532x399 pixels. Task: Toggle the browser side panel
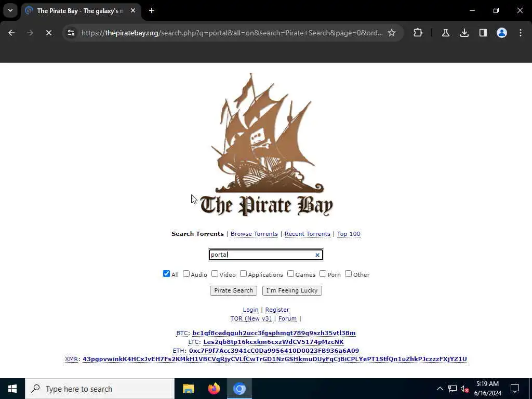[x=483, y=33]
